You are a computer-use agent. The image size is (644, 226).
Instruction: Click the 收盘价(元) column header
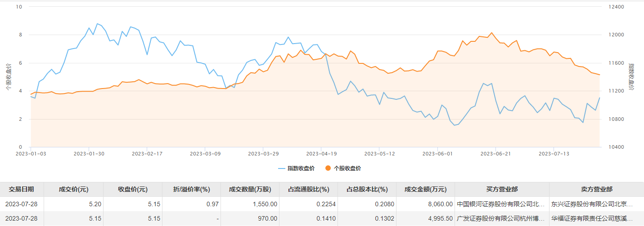point(132,189)
